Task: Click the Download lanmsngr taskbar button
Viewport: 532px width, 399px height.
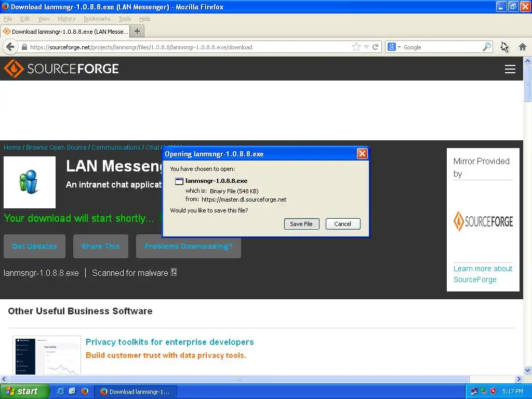Action: pos(135,392)
